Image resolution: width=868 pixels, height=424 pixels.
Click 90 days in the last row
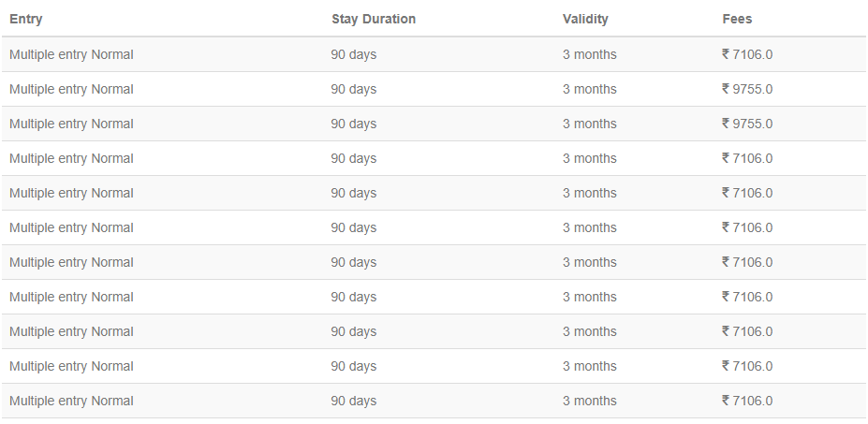354,401
